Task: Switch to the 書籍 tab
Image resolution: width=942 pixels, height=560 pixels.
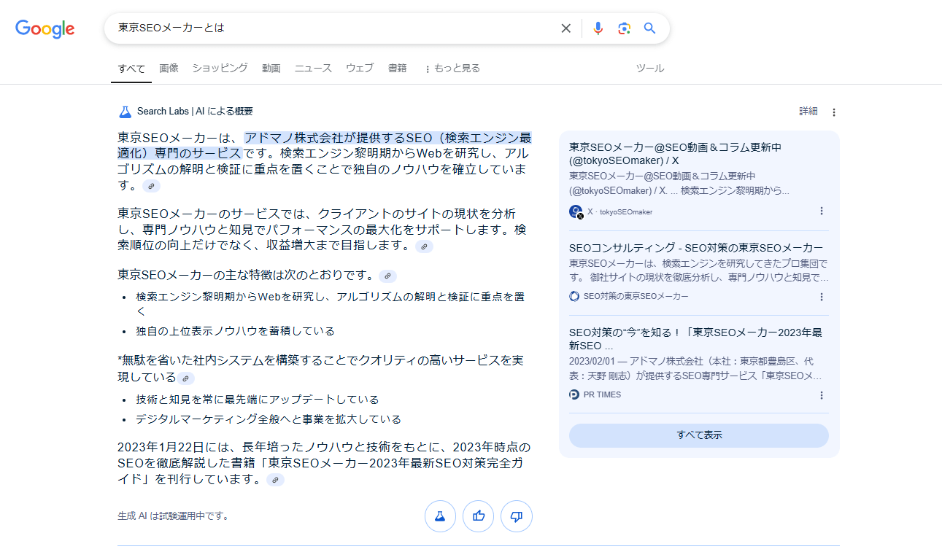Action: (398, 68)
